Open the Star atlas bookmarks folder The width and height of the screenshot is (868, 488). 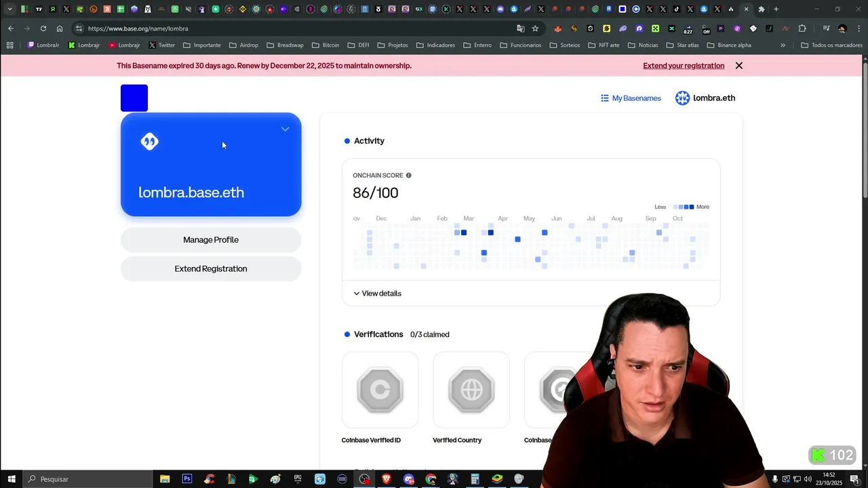pyautogui.click(x=682, y=45)
